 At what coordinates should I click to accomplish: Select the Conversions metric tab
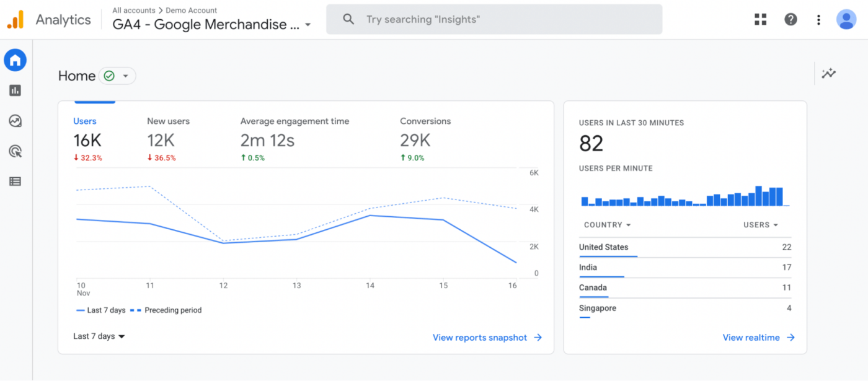coord(425,138)
